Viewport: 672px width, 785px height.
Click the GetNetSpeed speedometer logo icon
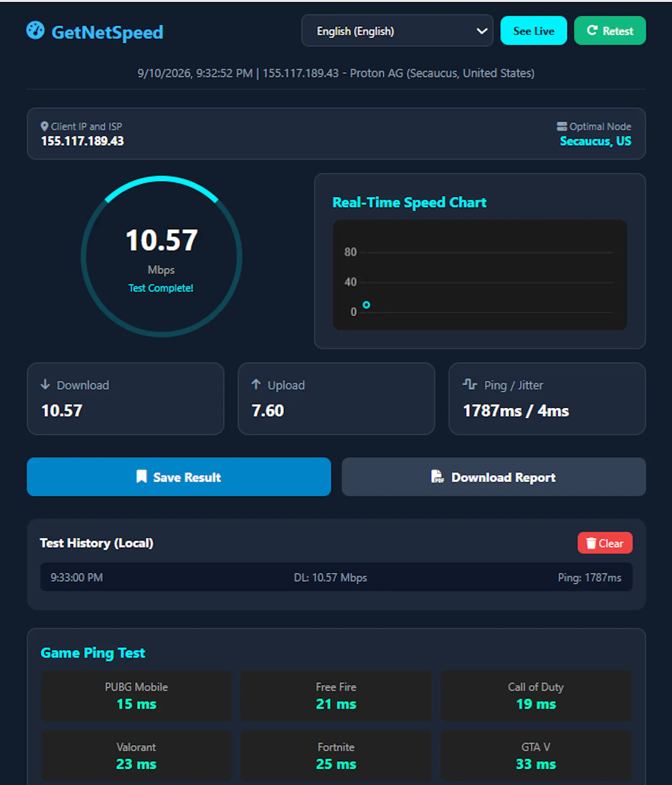point(35,30)
